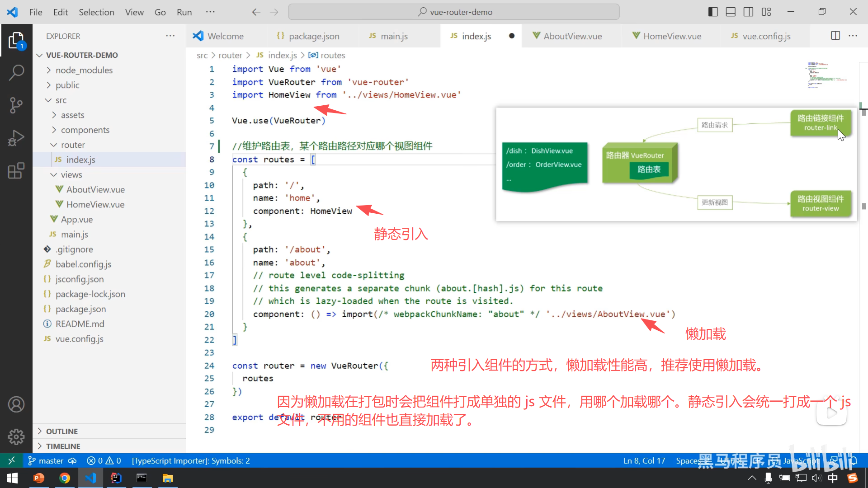The width and height of the screenshot is (868, 488).
Task: Click the Ln 8, Col 17 indicator
Action: coord(644,461)
